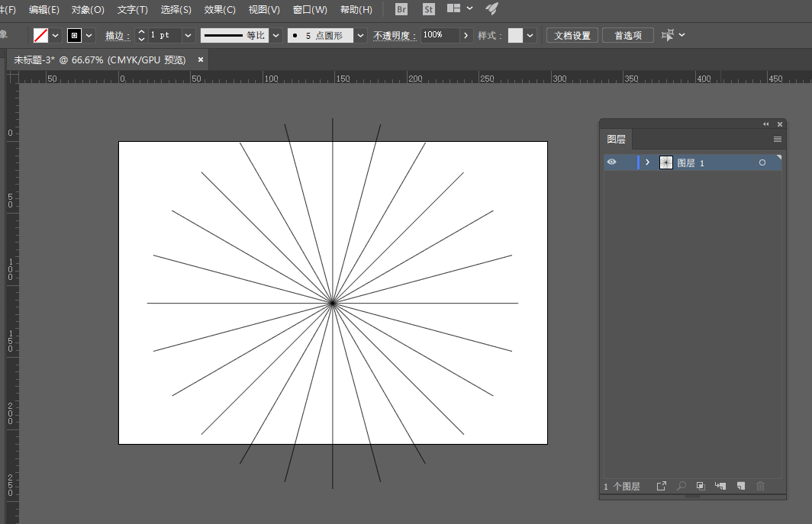The height and width of the screenshot is (524, 812).
Task: Expand 图层 1 to show its sublayers
Action: [x=647, y=162]
